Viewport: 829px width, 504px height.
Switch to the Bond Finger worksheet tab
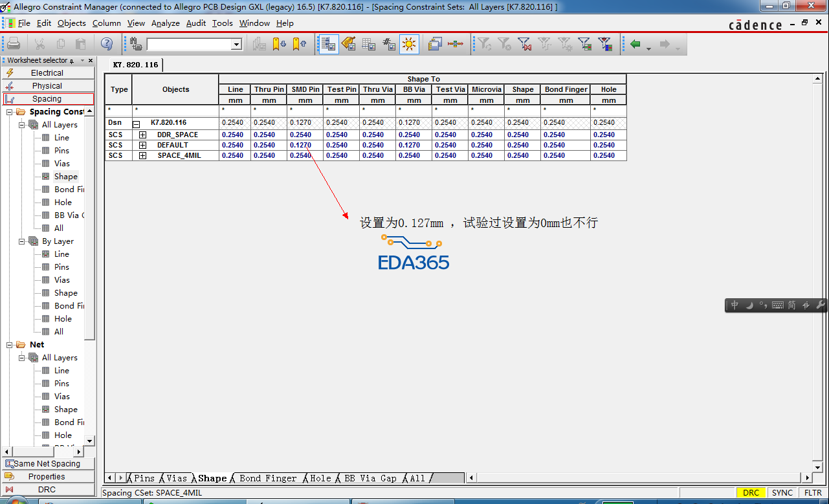pyautogui.click(x=268, y=478)
